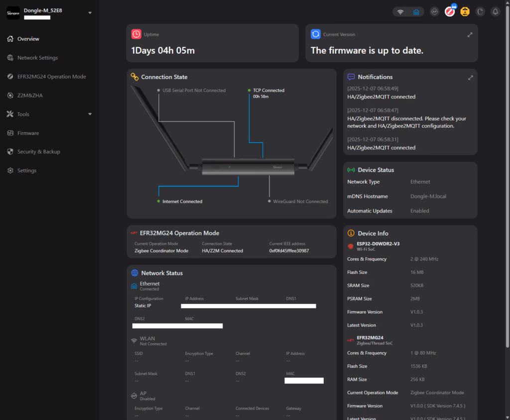Expand the Tools submenu arrow
The height and width of the screenshot is (420, 510).
[90, 114]
